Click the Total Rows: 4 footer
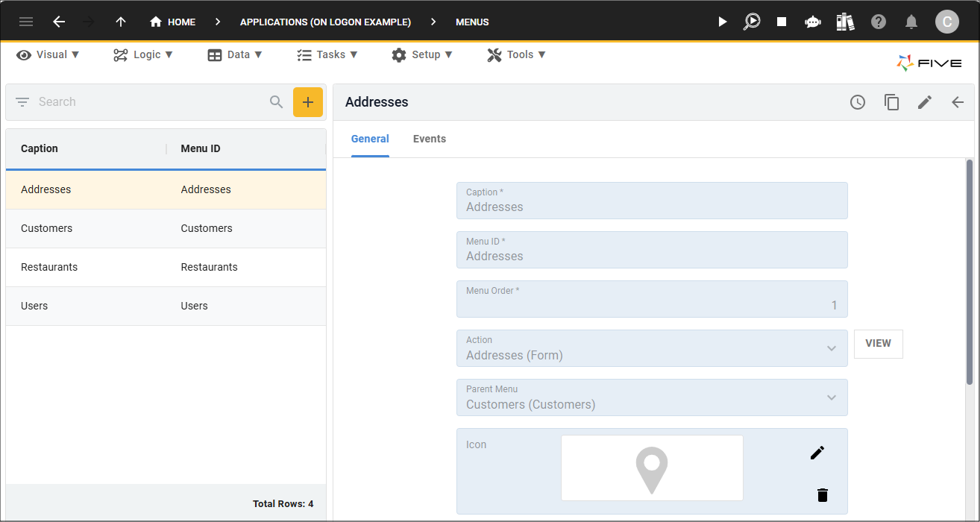 point(283,504)
